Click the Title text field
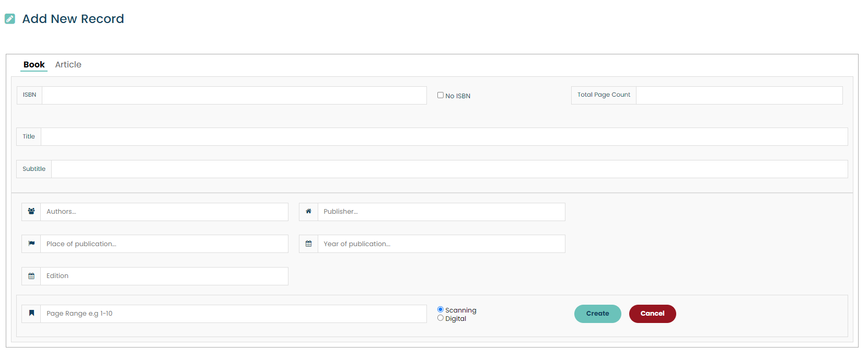 [444, 137]
